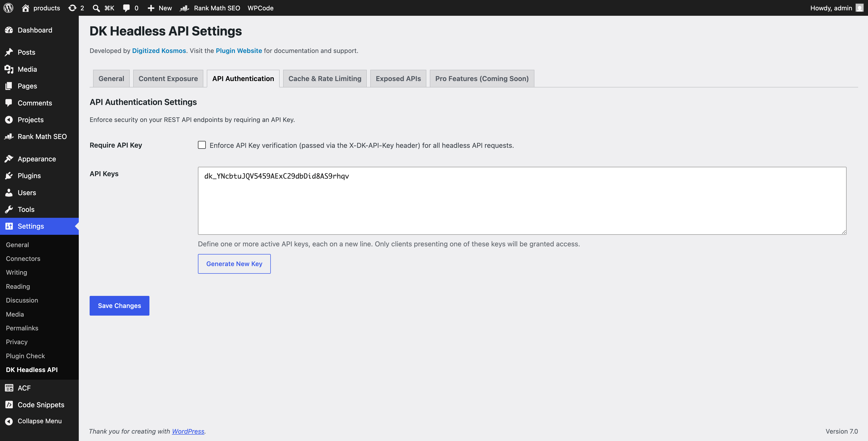Click the Comments sidebar icon

coord(9,103)
